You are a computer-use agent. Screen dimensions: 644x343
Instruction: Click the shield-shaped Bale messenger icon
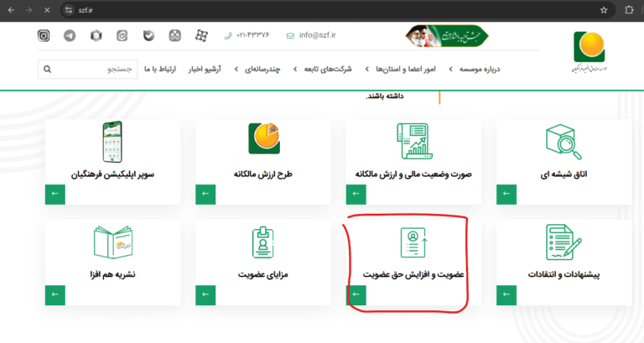pos(148,36)
